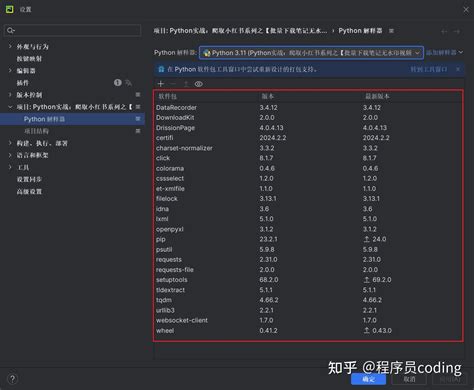Image resolution: width=474 pixels, height=390 pixels.
Task: Select 插件 in settings tree
Action: coord(23,83)
